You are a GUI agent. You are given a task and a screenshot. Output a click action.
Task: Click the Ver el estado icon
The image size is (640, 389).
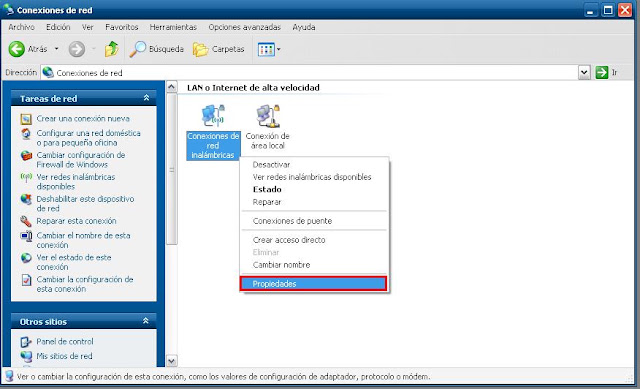26,258
